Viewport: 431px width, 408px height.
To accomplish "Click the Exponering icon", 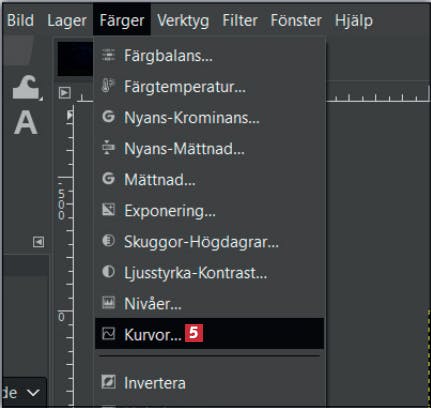I will (x=108, y=210).
